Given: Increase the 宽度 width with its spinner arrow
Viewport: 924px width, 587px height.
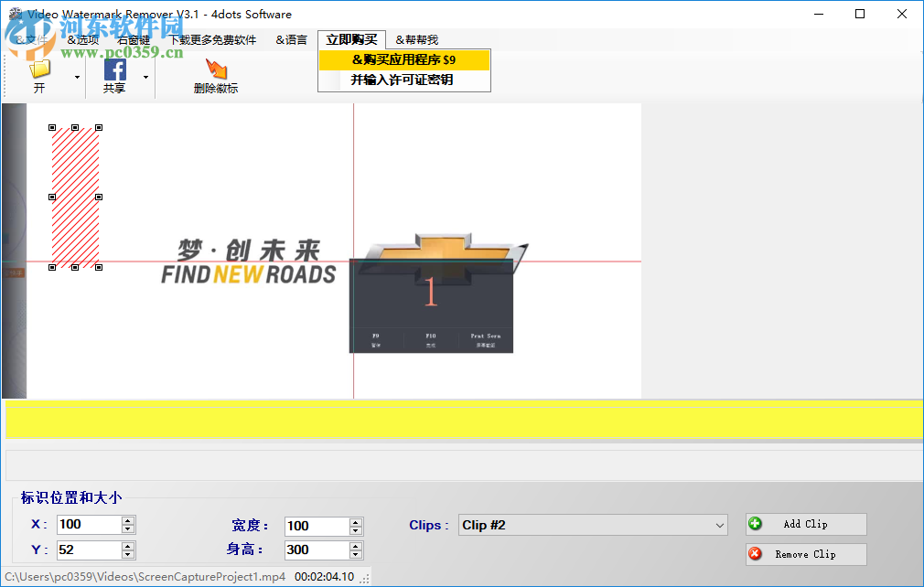Looking at the screenshot, I should point(353,520).
